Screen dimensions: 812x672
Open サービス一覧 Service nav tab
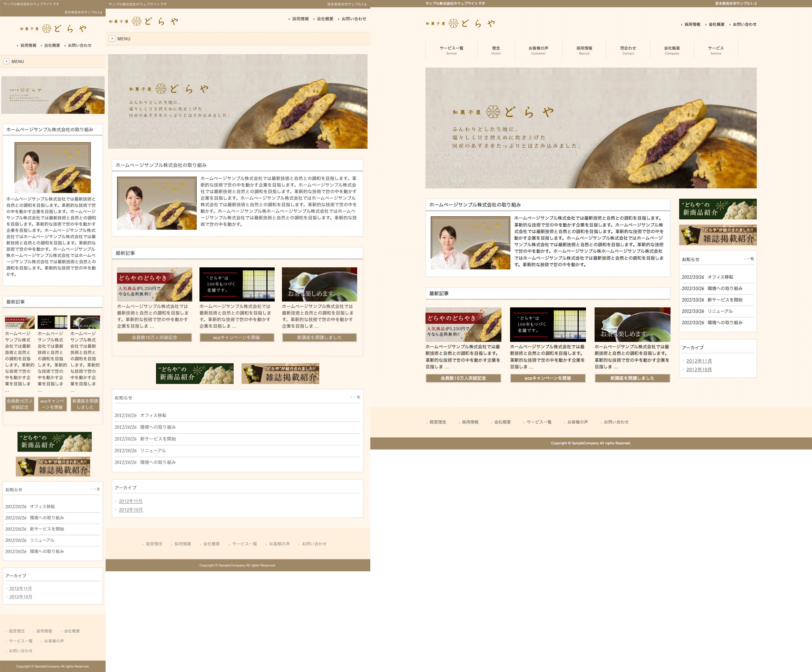coord(451,50)
